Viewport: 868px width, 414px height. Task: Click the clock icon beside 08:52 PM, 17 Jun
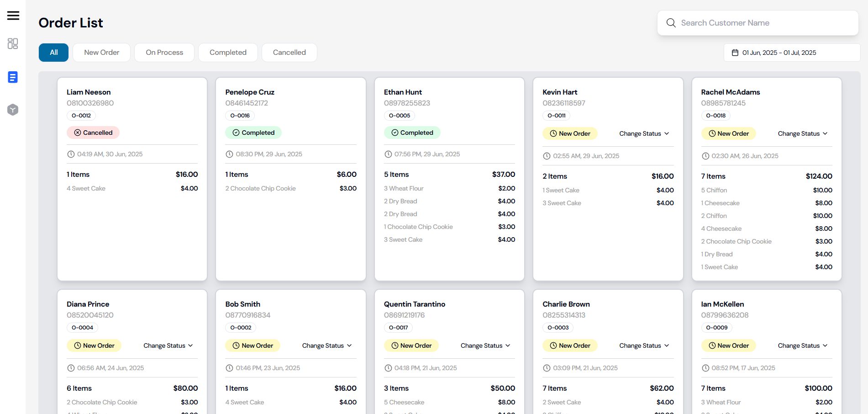pyautogui.click(x=705, y=368)
